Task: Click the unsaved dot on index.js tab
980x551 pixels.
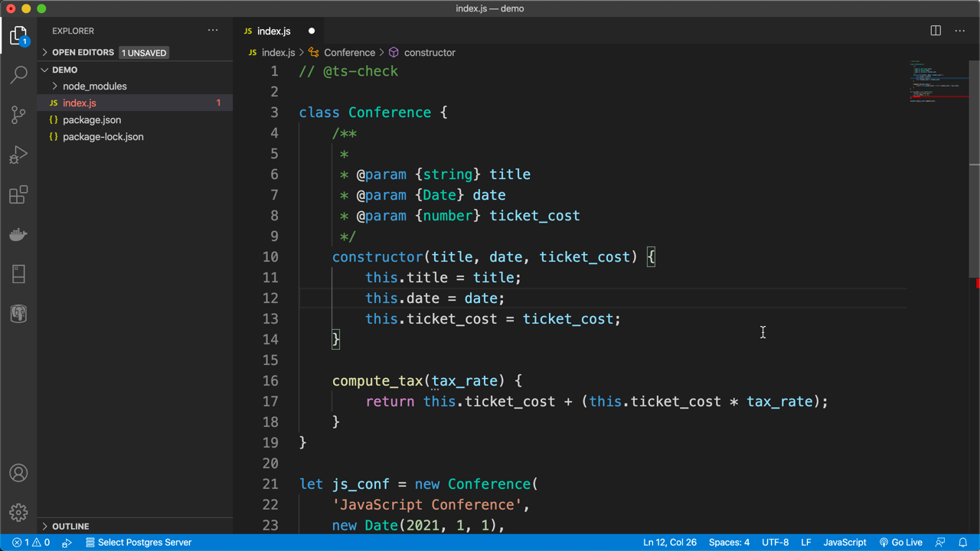Action: pyautogui.click(x=312, y=31)
